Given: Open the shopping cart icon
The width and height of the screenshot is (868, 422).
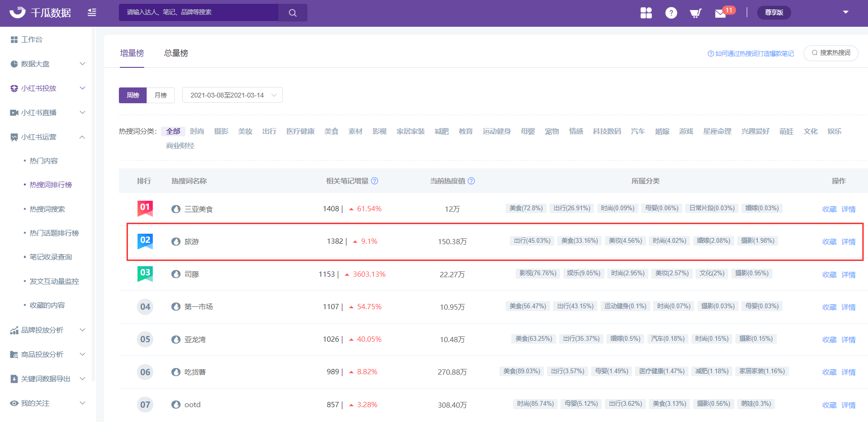Looking at the screenshot, I should click(x=696, y=13).
